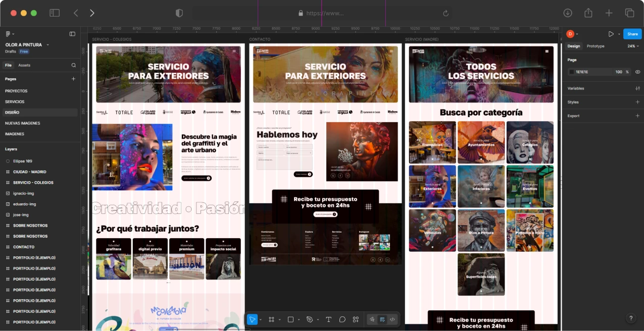Activate the Pen tool

310,319
